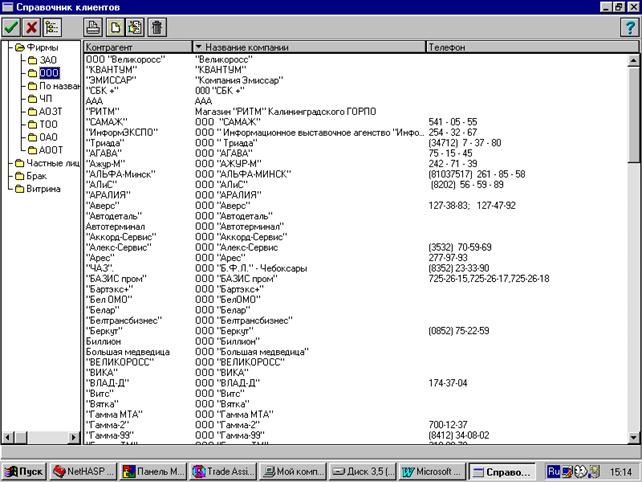Viewport: 642px width, 482px height.
Task: Switch to Панель М... taskbar item
Action: click(x=154, y=472)
